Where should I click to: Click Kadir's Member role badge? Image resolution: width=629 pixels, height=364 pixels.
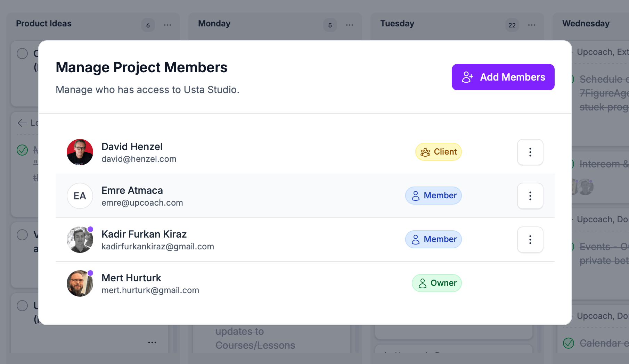[x=433, y=239]
